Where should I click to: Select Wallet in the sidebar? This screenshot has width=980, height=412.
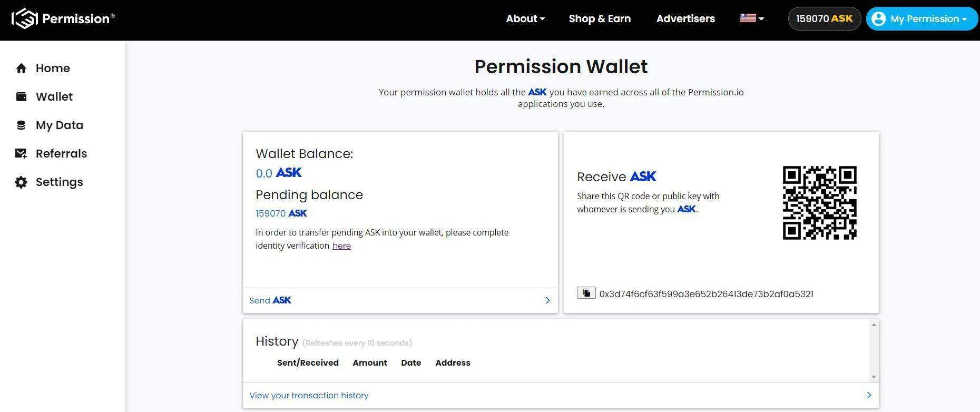tap(54, 96)
